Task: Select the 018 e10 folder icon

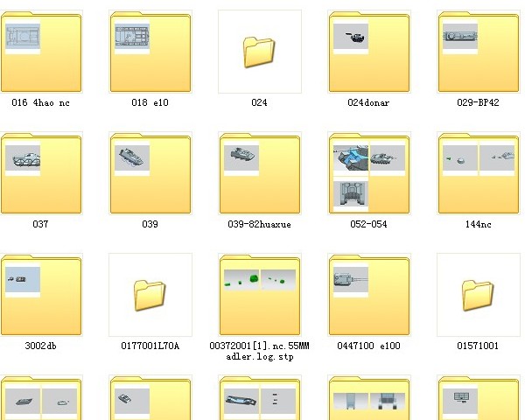Action: (150, 52)
